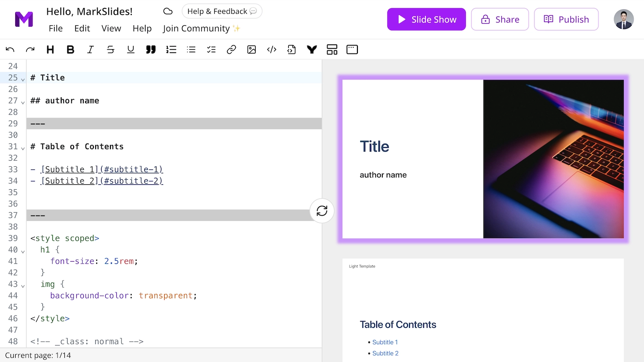Insert a code block
Screen dimensions: 644x362
271,49
